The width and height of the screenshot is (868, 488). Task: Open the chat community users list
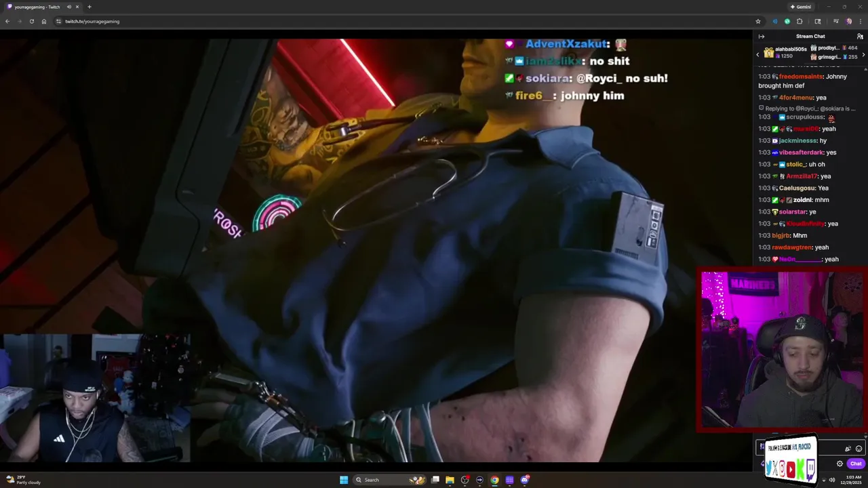[x=860, y=37]
